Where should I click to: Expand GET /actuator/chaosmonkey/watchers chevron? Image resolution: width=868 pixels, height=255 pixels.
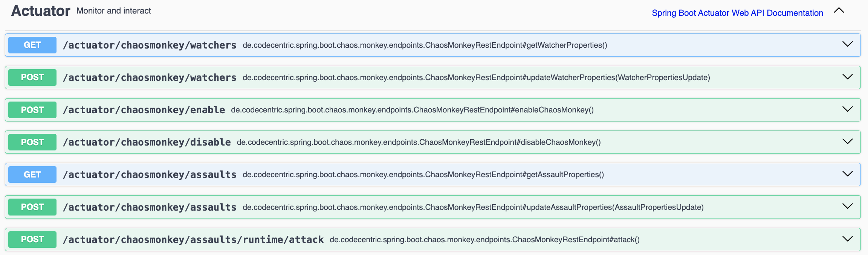848,44
